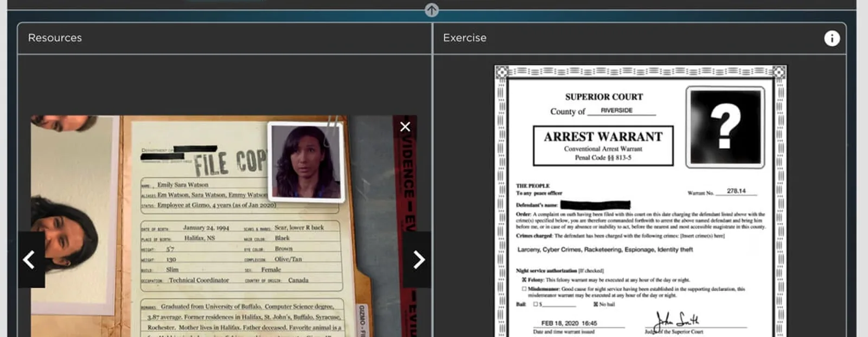Click Emily Watson's photo on the file
The width and height of the screenshot is (868, 337).
pyautogui.click(x=307, y=161)
